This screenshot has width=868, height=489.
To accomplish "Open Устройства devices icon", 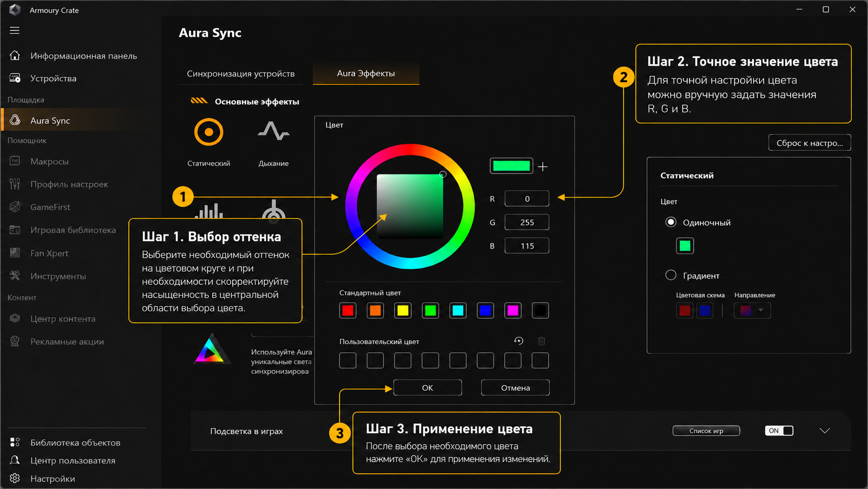I will pyautogui.click(x=15, y=78).
